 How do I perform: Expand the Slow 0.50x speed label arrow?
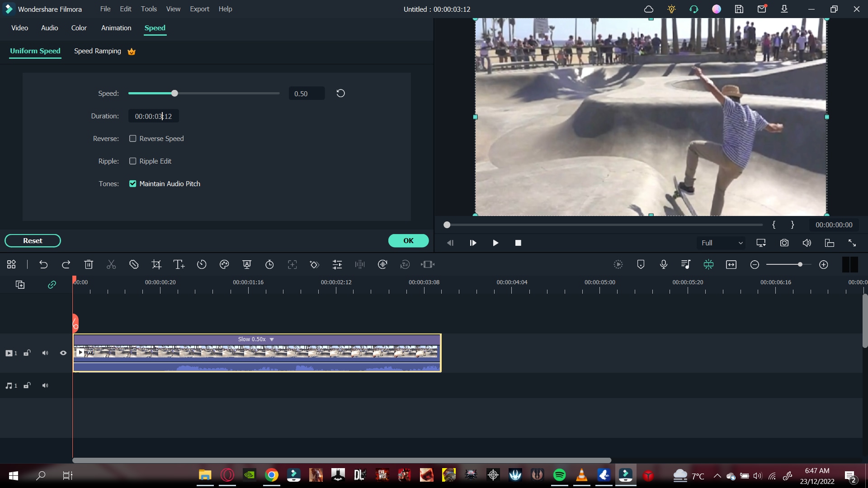pos(273,340)
